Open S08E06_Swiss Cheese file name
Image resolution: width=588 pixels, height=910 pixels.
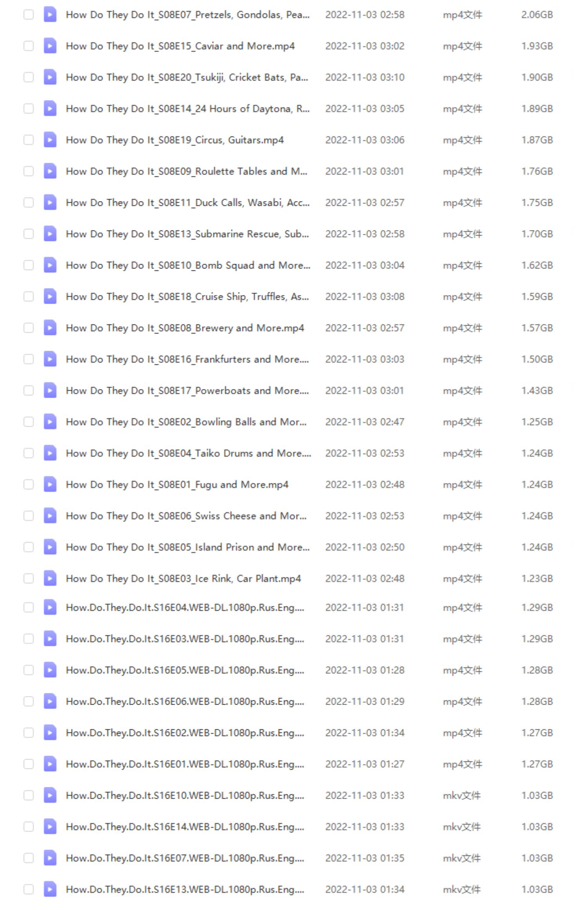[x=186, y=516]
